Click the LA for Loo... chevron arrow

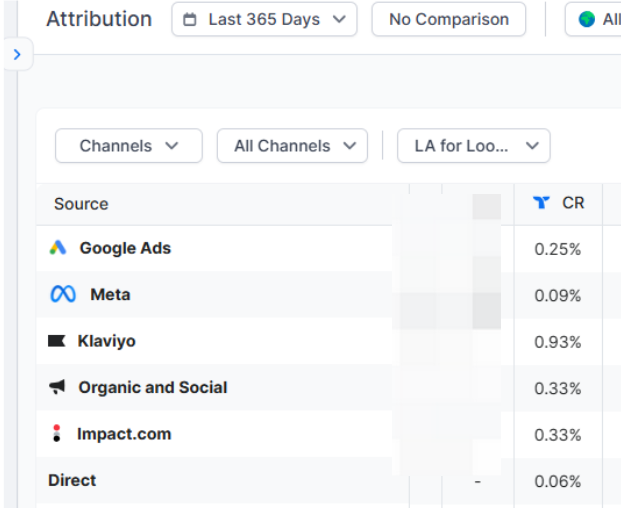tap(532, 146)
